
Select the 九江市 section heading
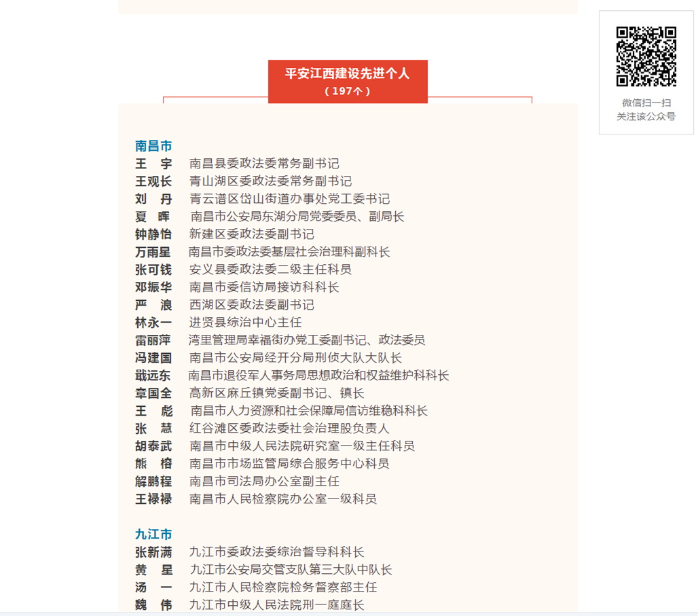[x=153, y=535]
